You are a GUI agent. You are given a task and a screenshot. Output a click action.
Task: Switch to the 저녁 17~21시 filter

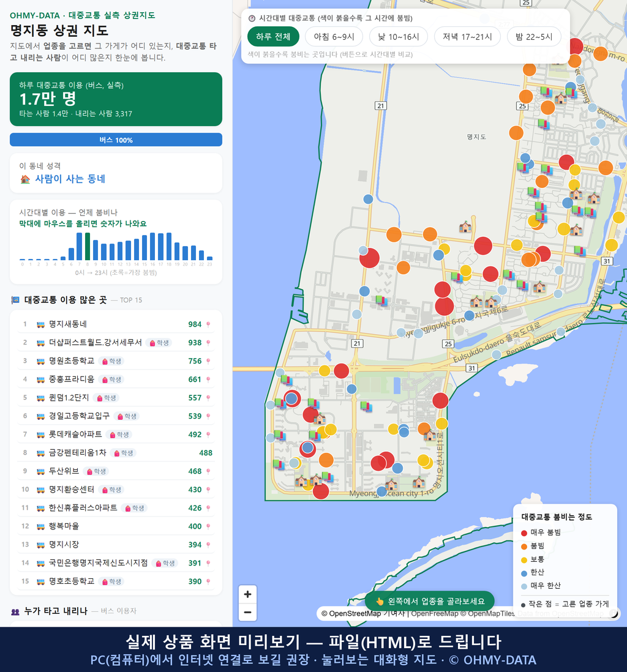467,37
